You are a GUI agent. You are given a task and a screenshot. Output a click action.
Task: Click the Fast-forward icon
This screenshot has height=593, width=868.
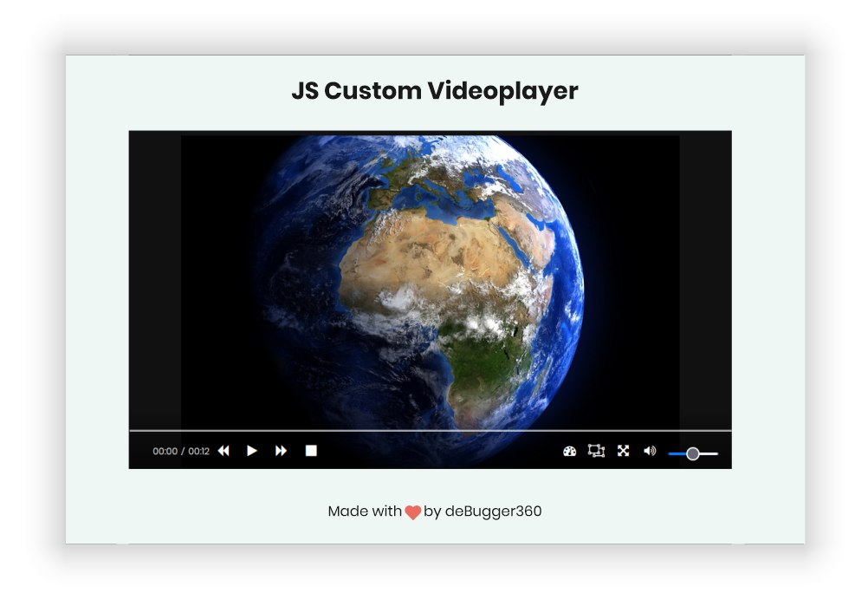coord(281,450)
